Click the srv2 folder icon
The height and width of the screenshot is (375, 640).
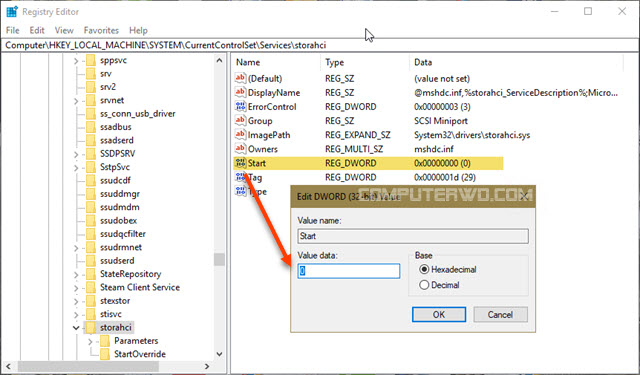91,87
